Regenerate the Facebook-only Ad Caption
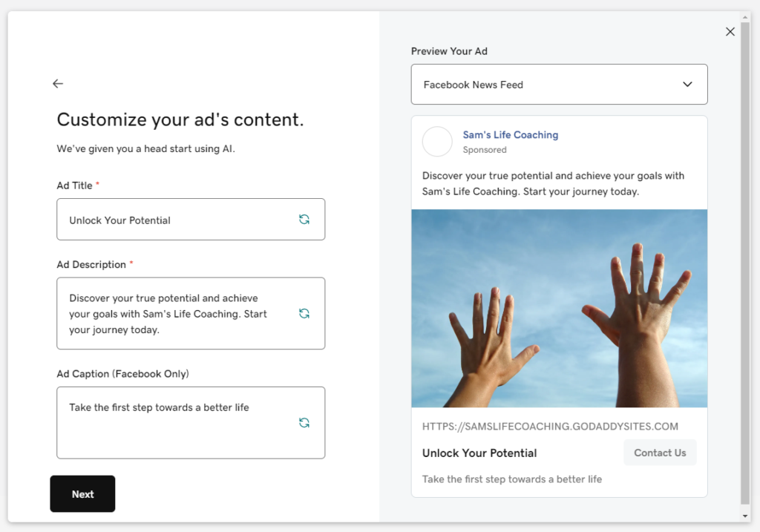This screenshot has width=760, height=532. click(304, 422)
